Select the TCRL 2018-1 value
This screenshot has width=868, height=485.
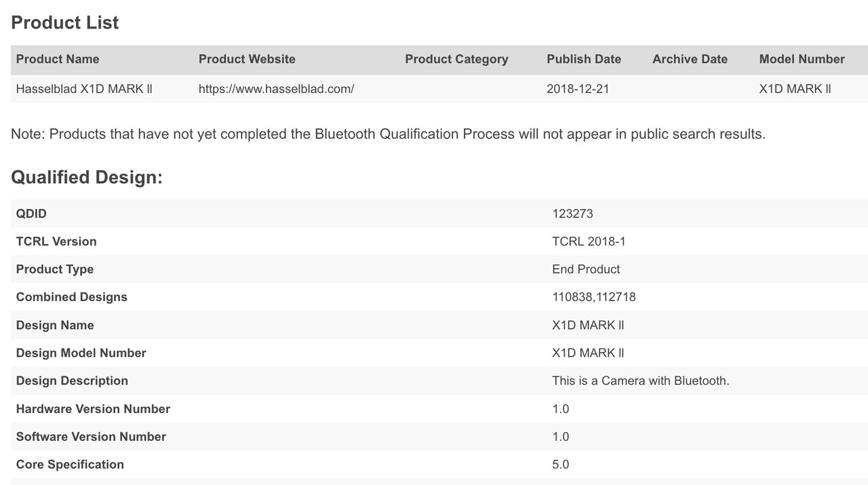[x=589, y=241]
